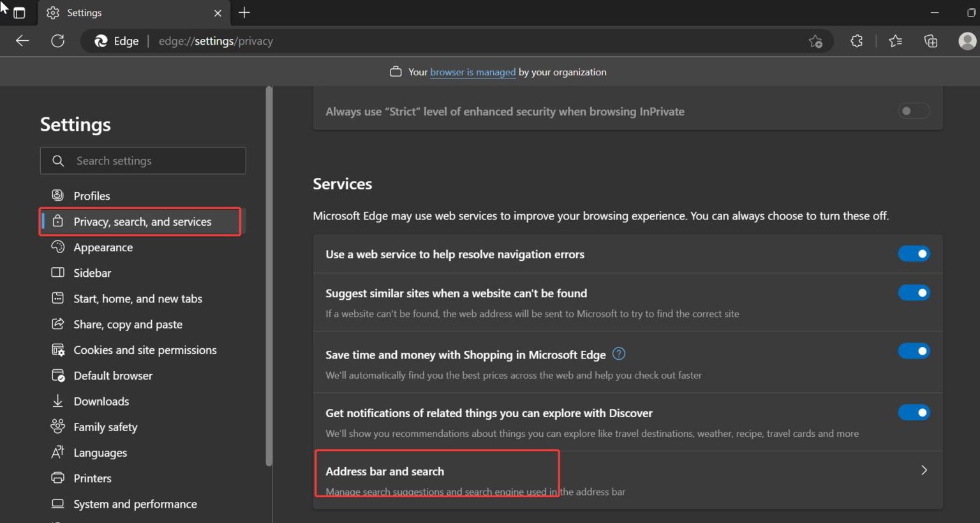Click the Search settings input field
The height and width of the screenshot is (523, 980).
[142, 160]
